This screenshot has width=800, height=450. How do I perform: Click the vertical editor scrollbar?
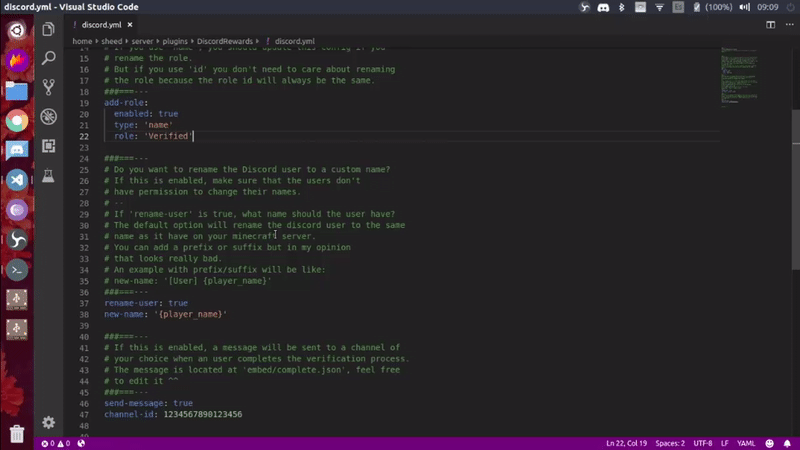point(795,189)
